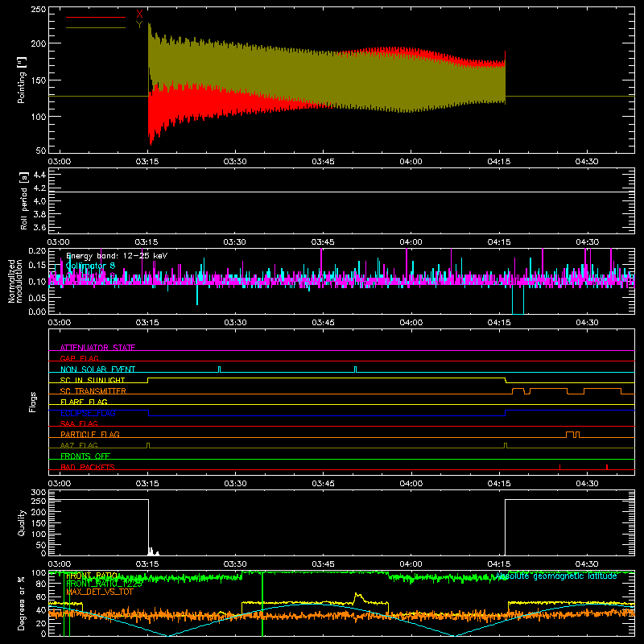
Task: Click the FRONTS_OFF flag label
Action: point(85,456)
